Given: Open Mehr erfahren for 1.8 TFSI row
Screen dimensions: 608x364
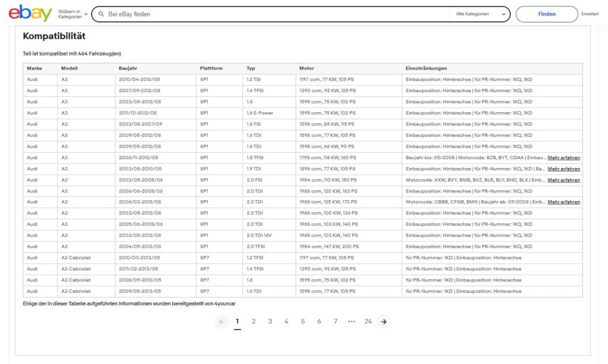Looking at the screenshot, I should pyautogui.click(x=563, y=158).
